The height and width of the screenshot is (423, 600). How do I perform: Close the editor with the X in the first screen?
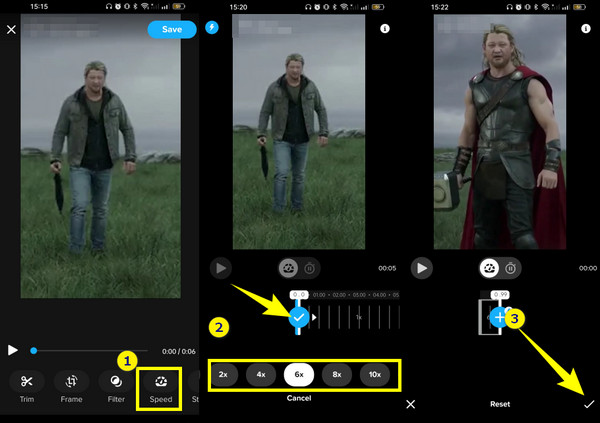(11, 29)
